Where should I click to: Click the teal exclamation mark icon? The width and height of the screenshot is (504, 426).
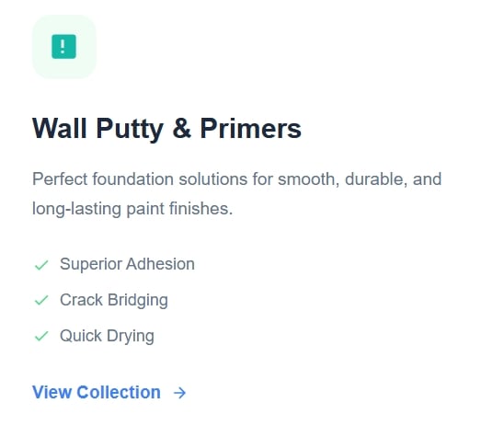click(x=64, y=47)
